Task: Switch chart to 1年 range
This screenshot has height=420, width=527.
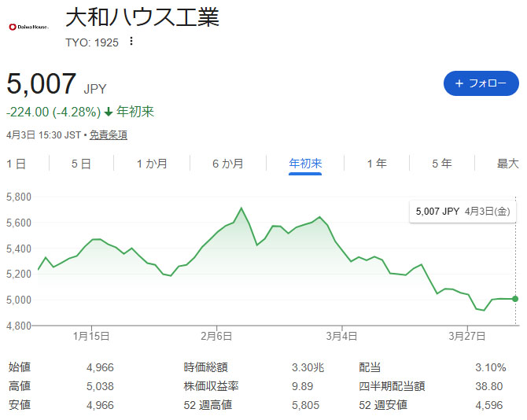Action: 377,164
